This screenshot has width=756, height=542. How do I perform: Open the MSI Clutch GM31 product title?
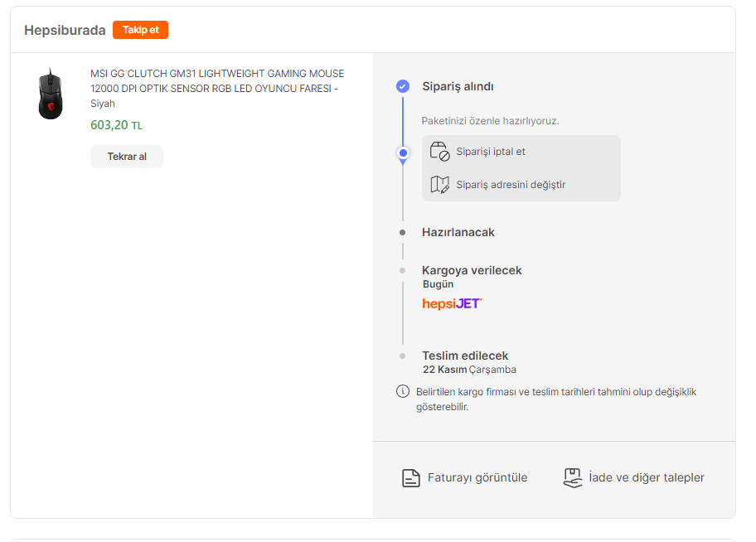[217, 88]
